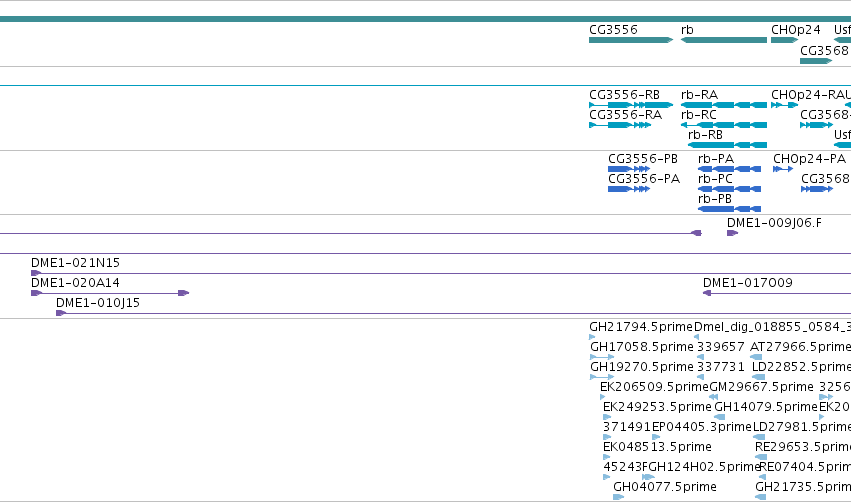Select the rb-RC transcript
This screenshot has width=851, height=502.
[723, 125]
